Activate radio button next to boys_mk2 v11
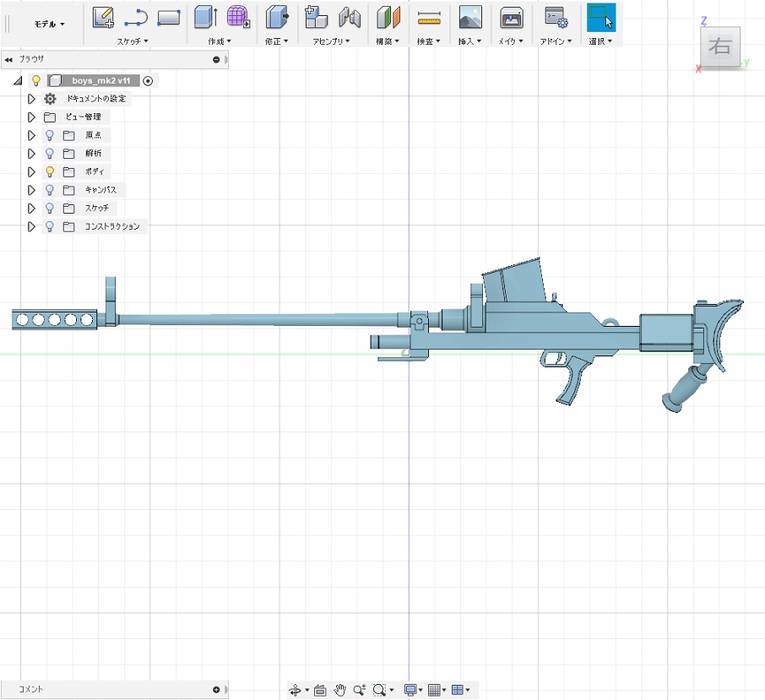 (149, 81)
